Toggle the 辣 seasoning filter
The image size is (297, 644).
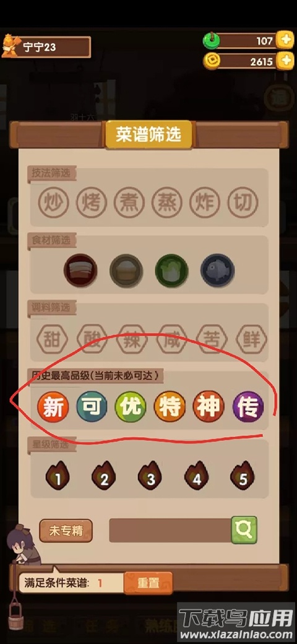[x=132, y=340]
